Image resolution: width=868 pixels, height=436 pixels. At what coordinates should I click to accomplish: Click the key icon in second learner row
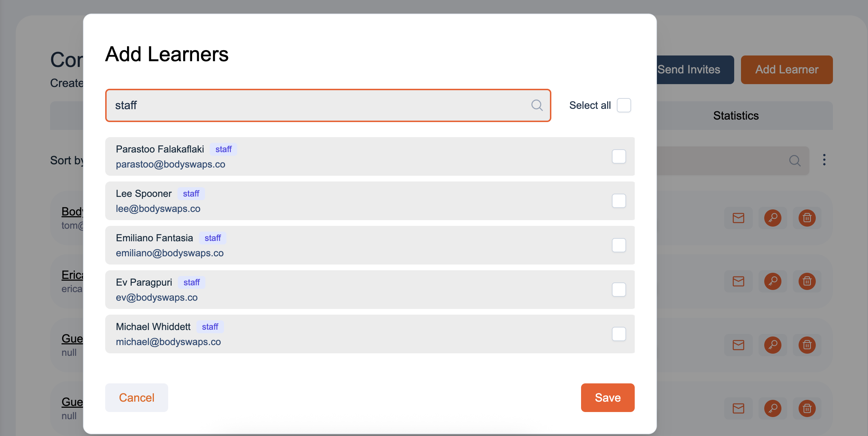point(772,281)
